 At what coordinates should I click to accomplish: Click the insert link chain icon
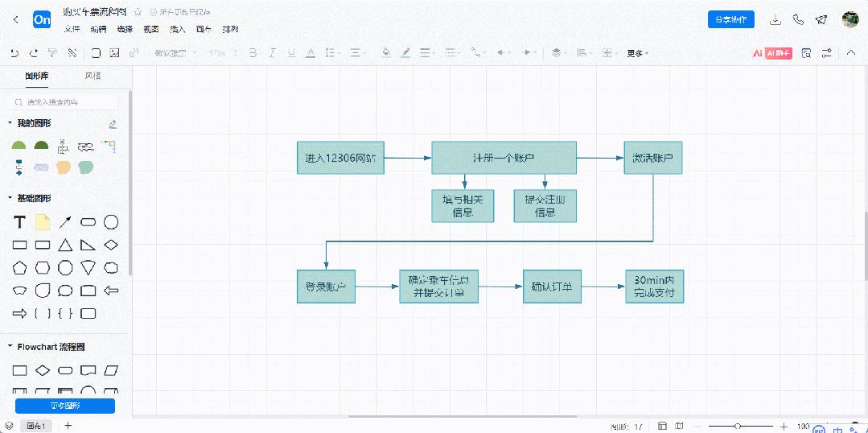tap(134, 53)
